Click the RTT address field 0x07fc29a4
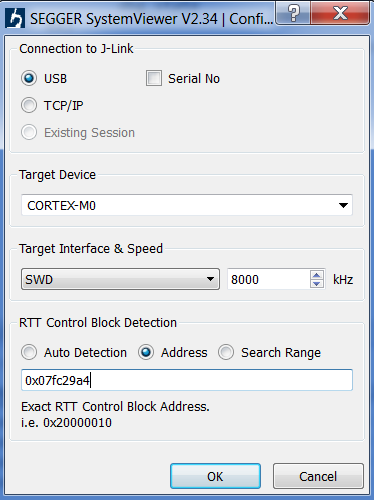Image resolution: width=374 pixels, height=500 pixels. point(187,380)
